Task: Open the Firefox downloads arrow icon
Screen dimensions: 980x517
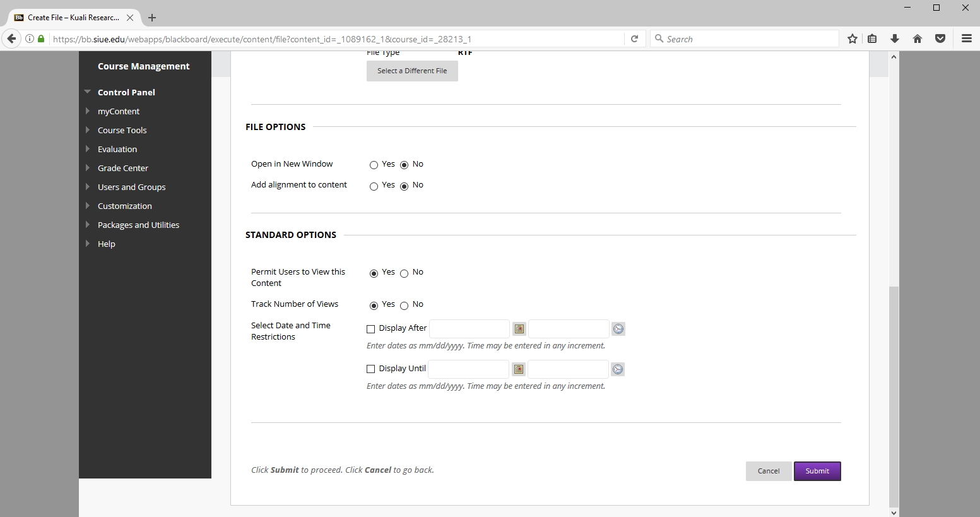Action: 894,39
